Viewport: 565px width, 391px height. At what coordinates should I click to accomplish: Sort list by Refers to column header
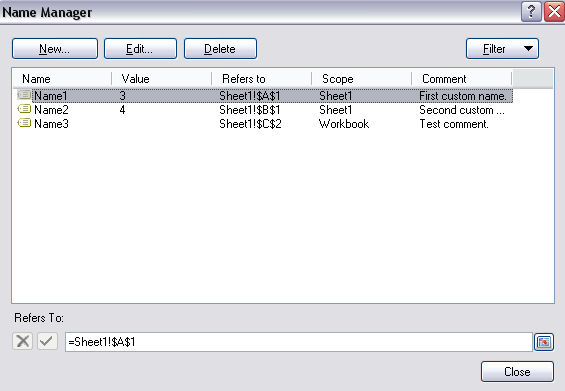[262, 79]
